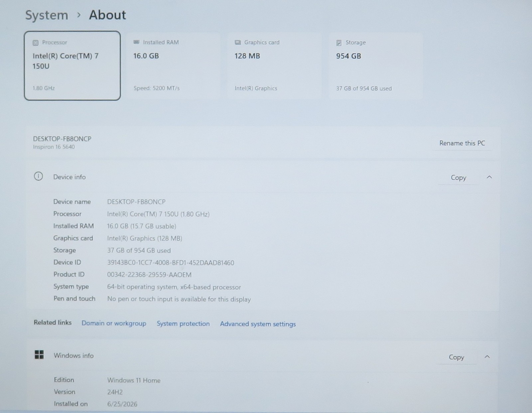
Task: Click the 1.80 GHz text in Processor card
Action: (x=44, y=88)
